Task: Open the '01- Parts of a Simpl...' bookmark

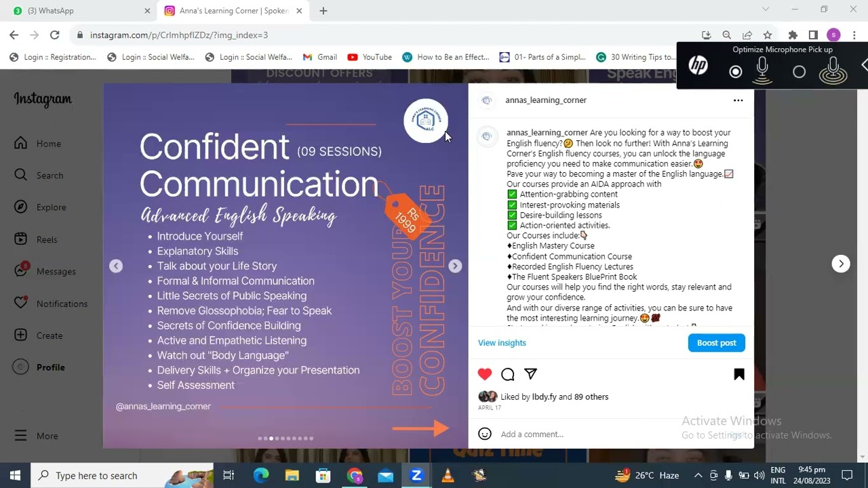Action: point(542,57)
